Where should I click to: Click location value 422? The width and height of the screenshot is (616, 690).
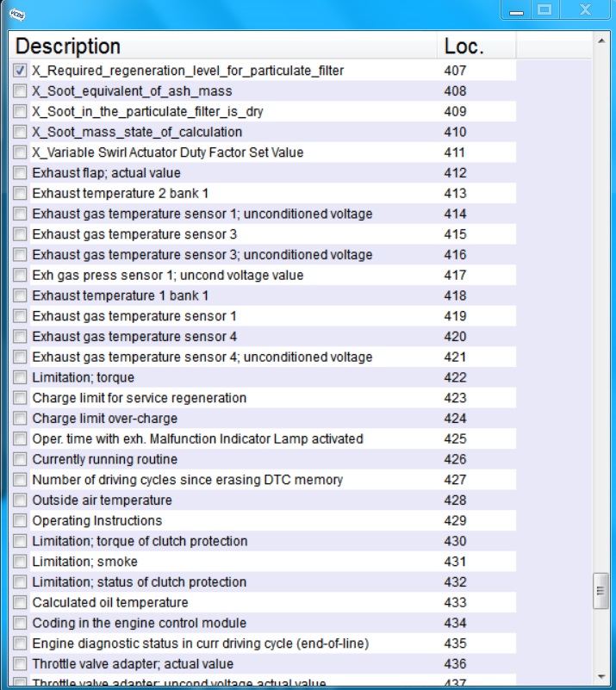455,377
